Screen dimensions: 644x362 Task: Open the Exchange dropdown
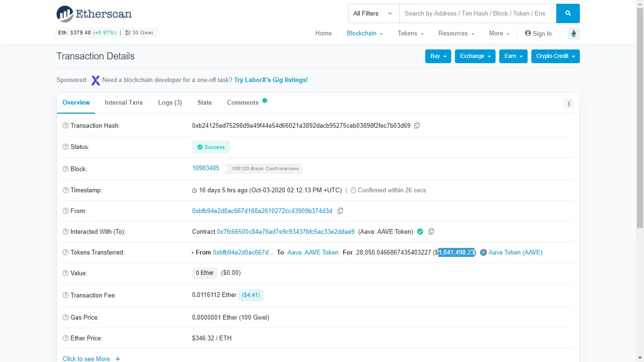click(475, 56)
